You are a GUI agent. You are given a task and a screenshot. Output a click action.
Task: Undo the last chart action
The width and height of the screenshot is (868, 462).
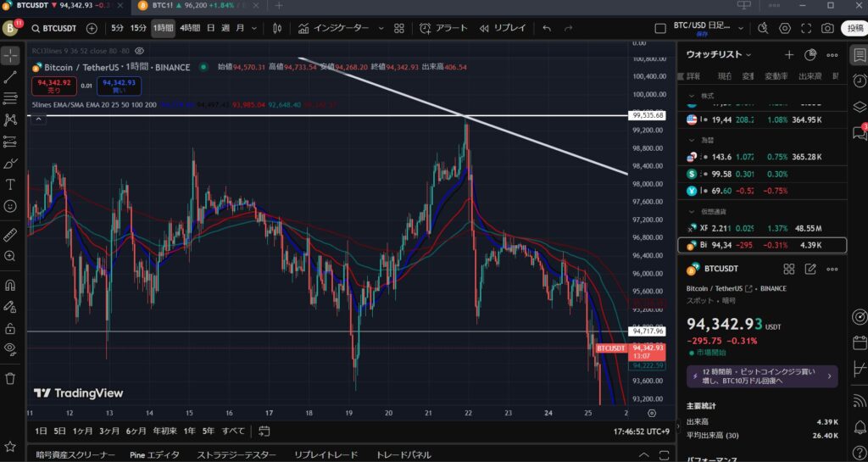tap(547, 28)
